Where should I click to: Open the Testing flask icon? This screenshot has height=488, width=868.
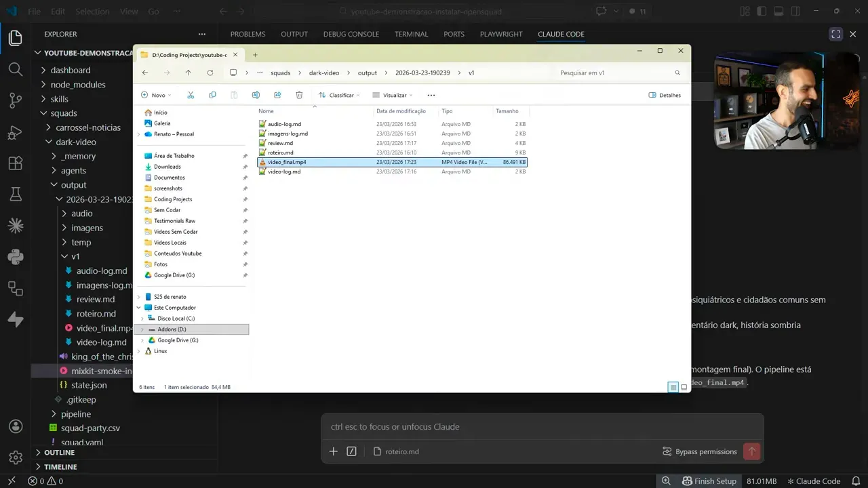tap(15, 195)
